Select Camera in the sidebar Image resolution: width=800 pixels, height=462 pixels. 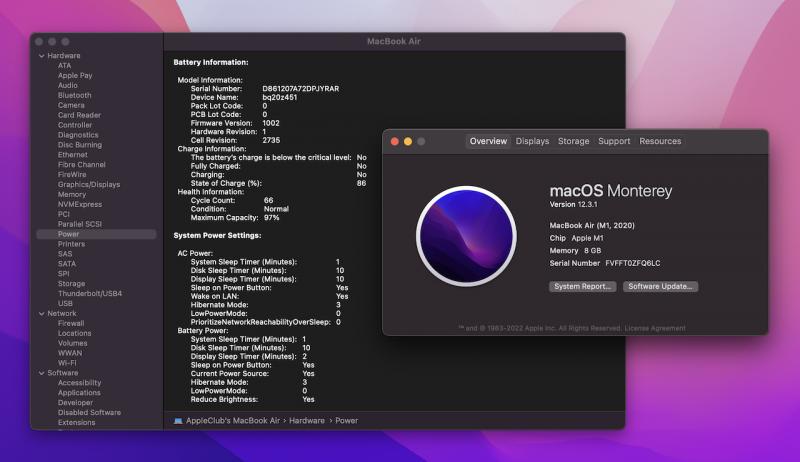(x=71, y=105)
